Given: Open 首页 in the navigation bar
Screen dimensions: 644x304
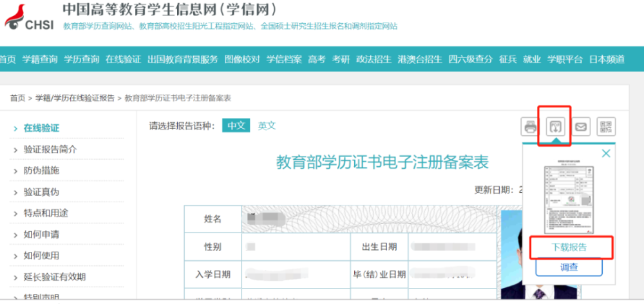Looking at the screenshot, I should pos(7,59).
